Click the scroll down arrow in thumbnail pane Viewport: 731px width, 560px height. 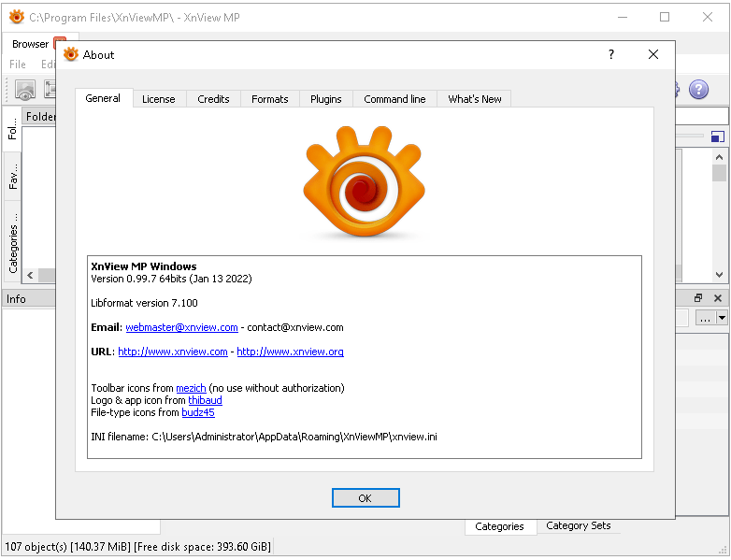[x=720, y=275]
